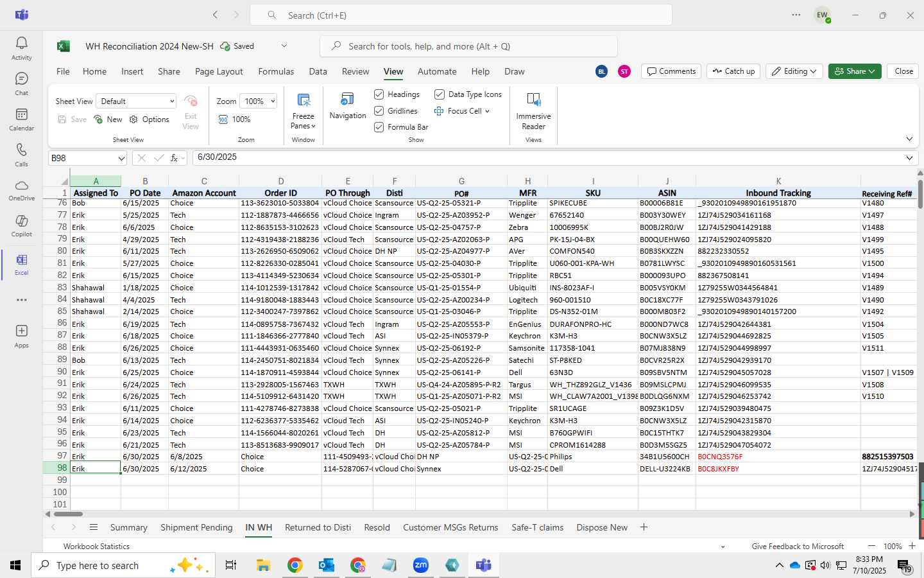Open Zoom from the taskbar

pyautogui.click(x=421, y=565)
